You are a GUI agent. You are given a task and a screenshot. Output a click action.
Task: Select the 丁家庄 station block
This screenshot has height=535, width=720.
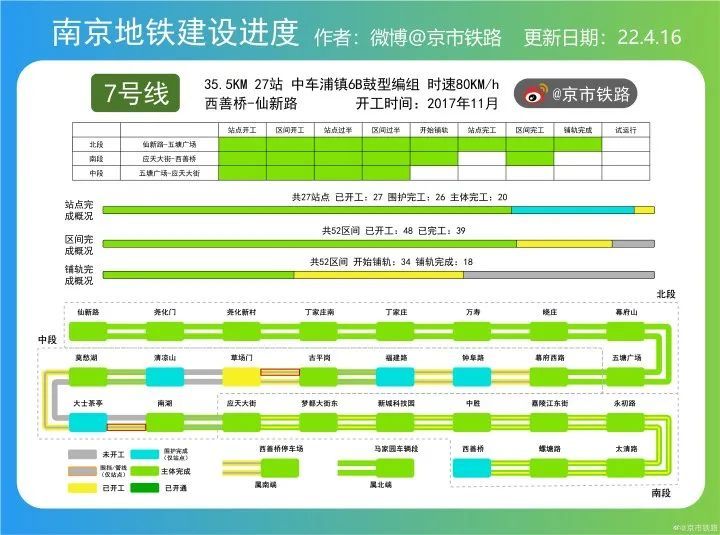tap(395, 332)
